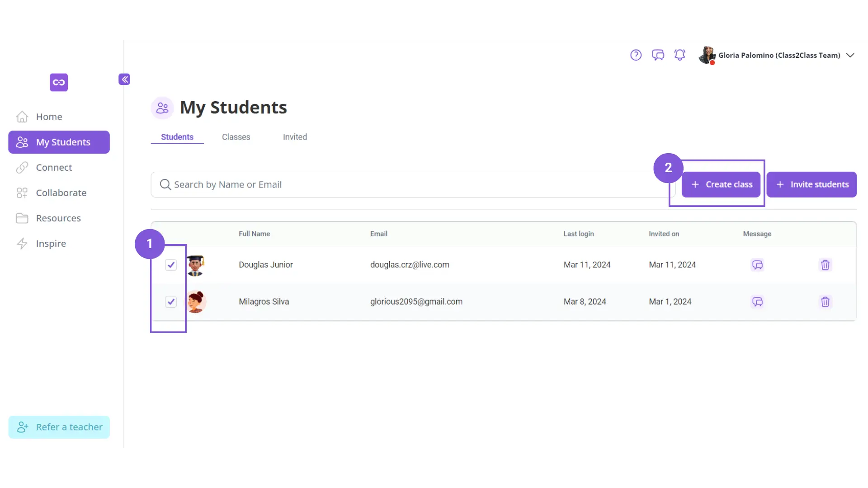
Task: Open the help question mark icon
Action: (636, 55)
